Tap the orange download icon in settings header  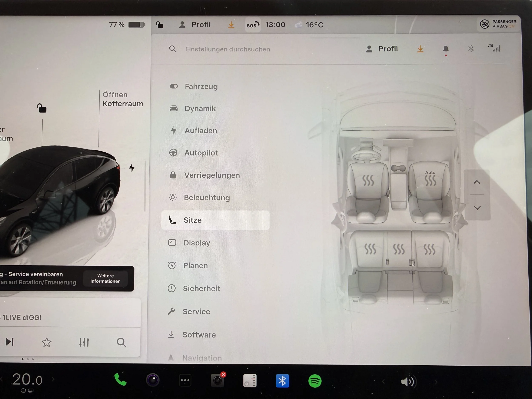click(x=420, y=49)
